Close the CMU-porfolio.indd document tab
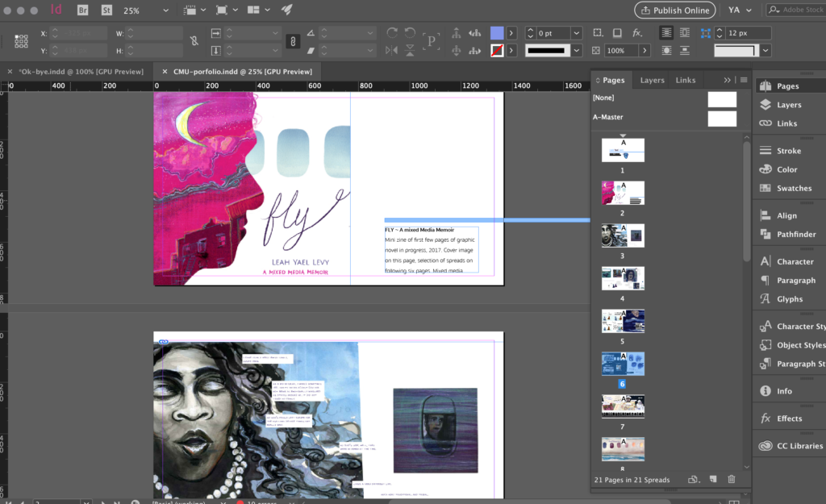 tap(165, 72)
